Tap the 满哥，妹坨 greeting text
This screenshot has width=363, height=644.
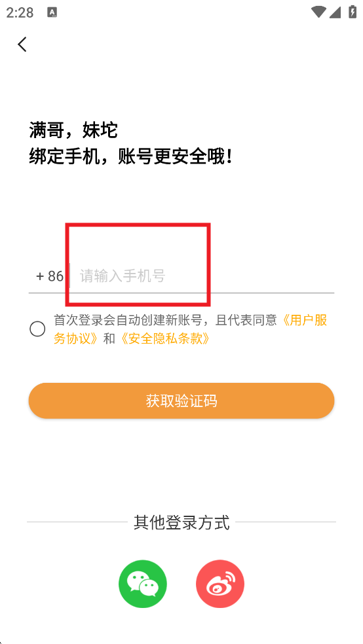tap(73, 131)
